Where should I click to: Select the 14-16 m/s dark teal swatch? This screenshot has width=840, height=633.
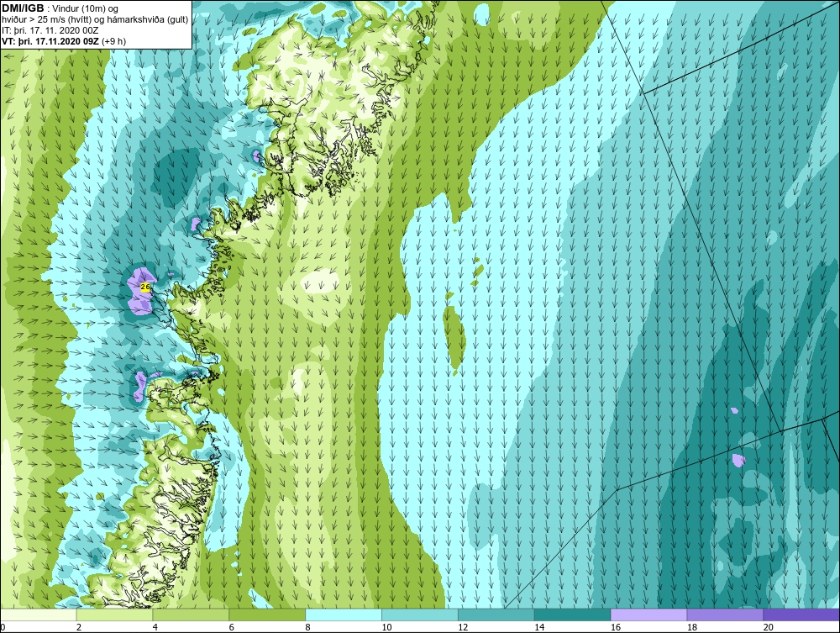click(573, 615)
